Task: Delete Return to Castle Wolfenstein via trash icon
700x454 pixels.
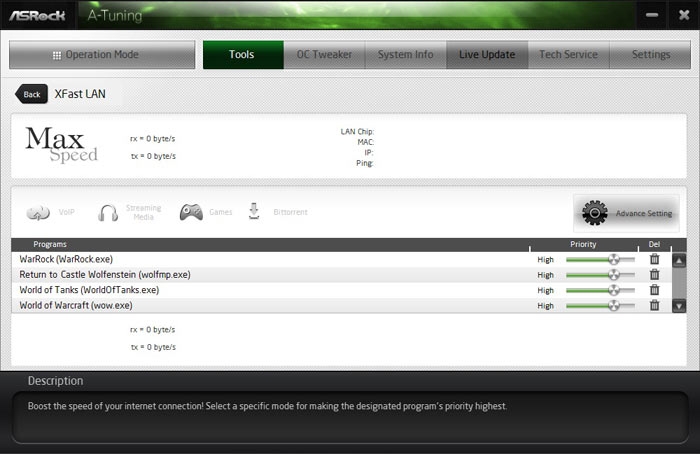Action: tap(654, 275)
